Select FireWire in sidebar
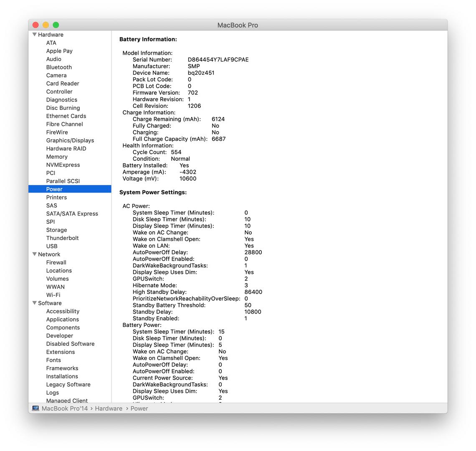The image size is (476, 451). 57,132
